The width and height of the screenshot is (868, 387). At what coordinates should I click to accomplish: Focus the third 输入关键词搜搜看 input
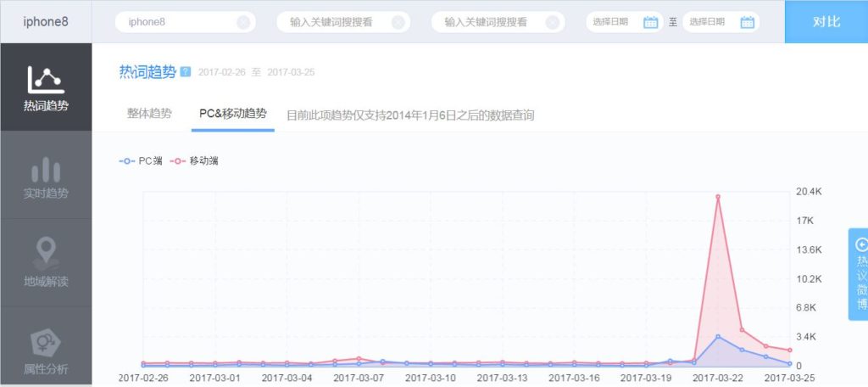pyautogui.click(x=498, y=22)
